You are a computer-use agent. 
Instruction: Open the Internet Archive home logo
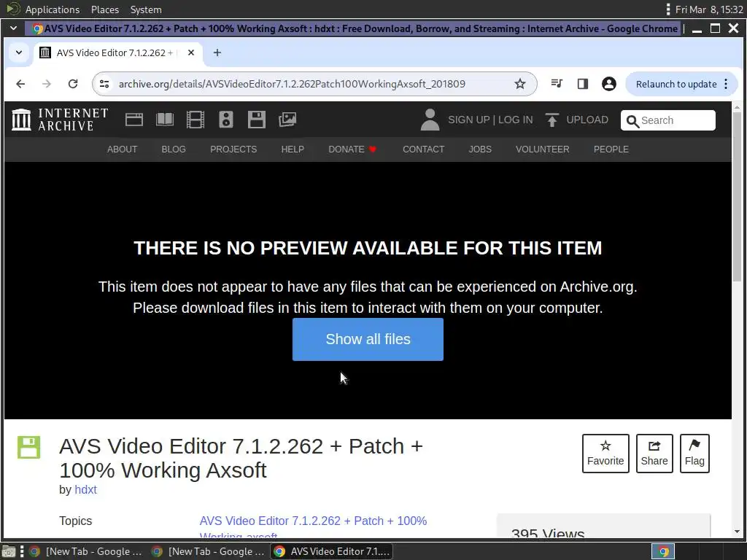60,120
